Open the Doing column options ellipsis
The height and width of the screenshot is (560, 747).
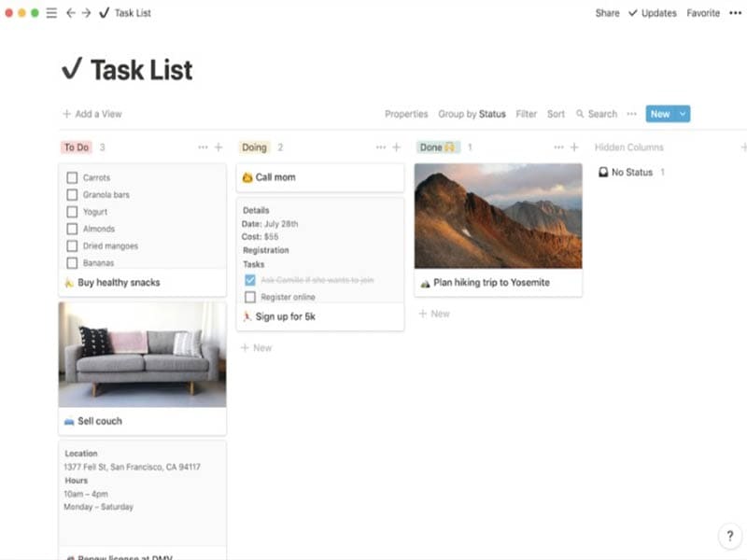click(x=380, y=147)
